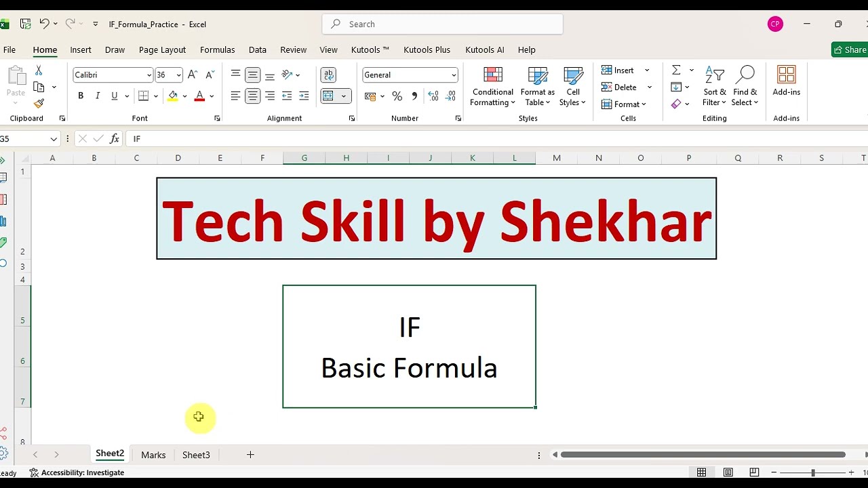Click the Format Painter brush icon
The image size is (868, 488).
(39, 103)
